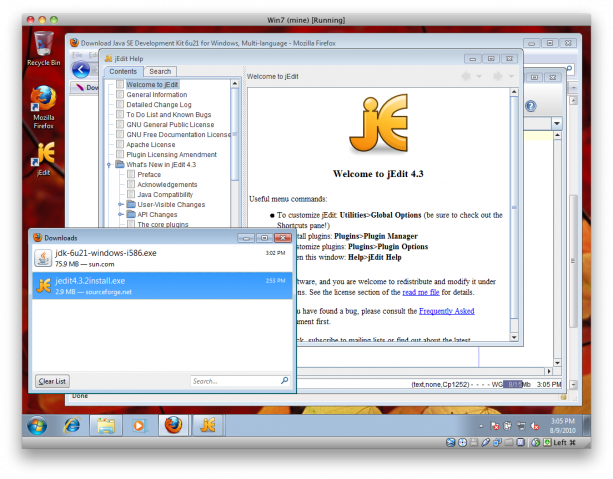Select The core plugins tree item
This screenshot has width=613, height=479.
click(x=163, y=224)
